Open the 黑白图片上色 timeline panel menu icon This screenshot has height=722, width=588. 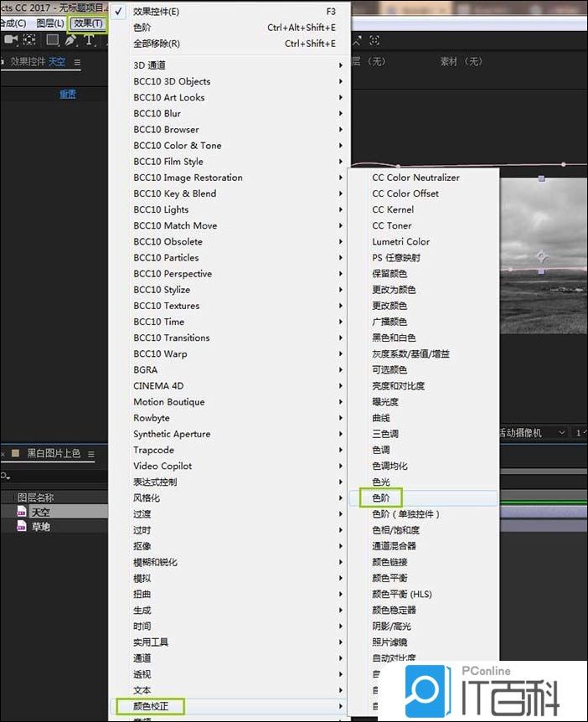(x=91, y=454)
